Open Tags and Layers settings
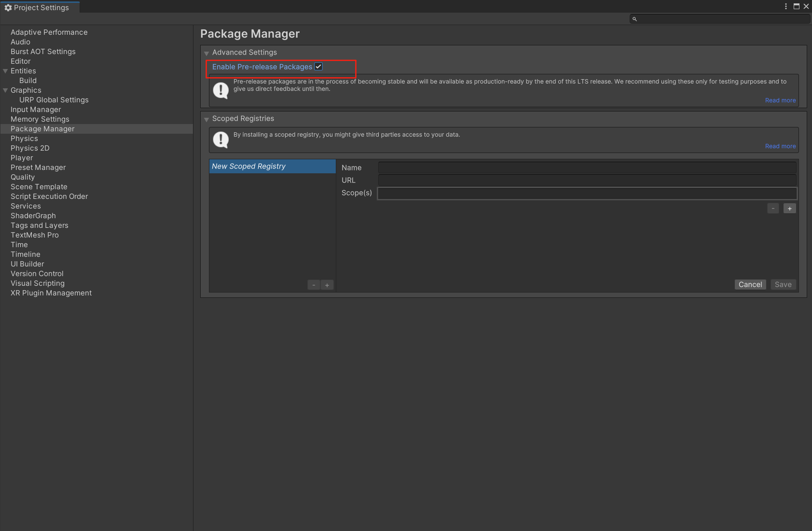 [40, 225]
